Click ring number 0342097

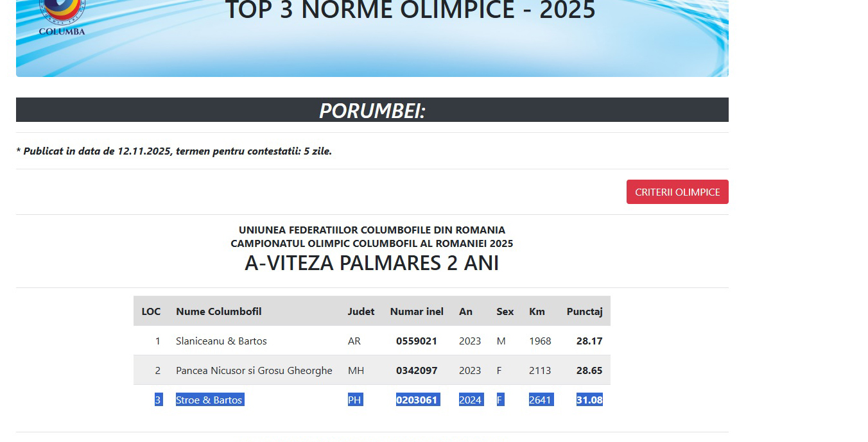(x=417, y=370)
